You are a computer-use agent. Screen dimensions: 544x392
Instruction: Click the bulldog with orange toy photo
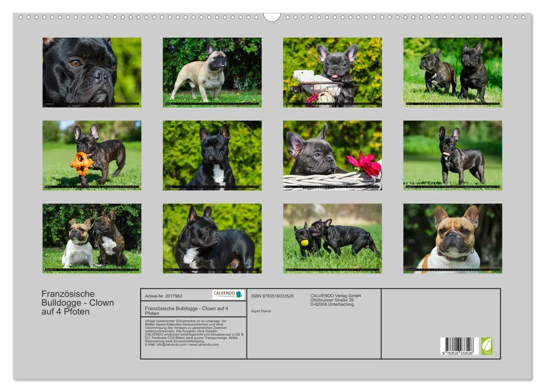click(x=92, y=155)
